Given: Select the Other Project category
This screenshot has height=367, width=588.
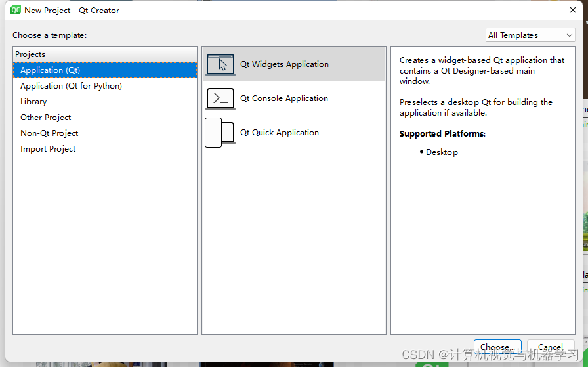Looking at the screenshot, I should click(105, 118).
